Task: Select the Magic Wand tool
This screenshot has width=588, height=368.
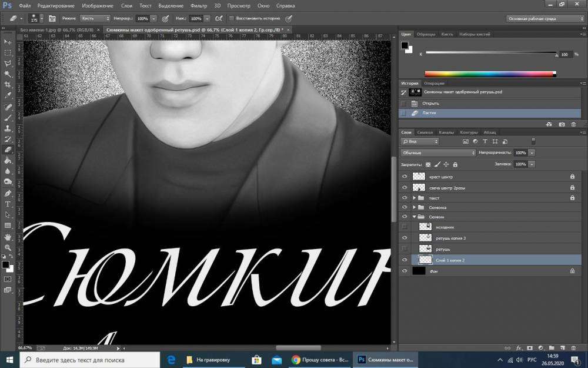Action: click(8, 74)
